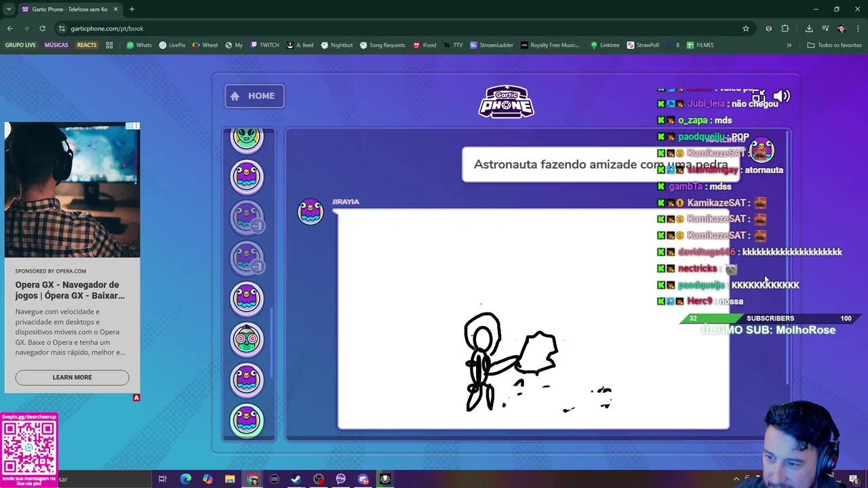Open the LivePix bookmark

click(172, 45)
